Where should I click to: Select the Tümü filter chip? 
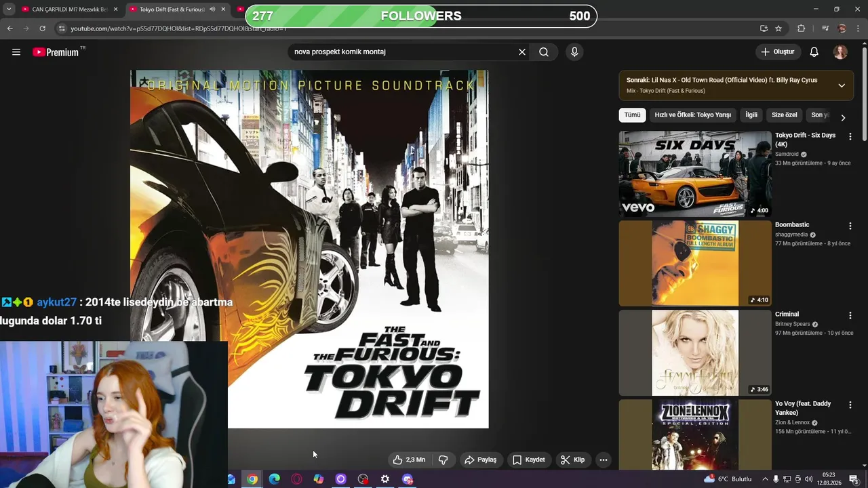632,115
